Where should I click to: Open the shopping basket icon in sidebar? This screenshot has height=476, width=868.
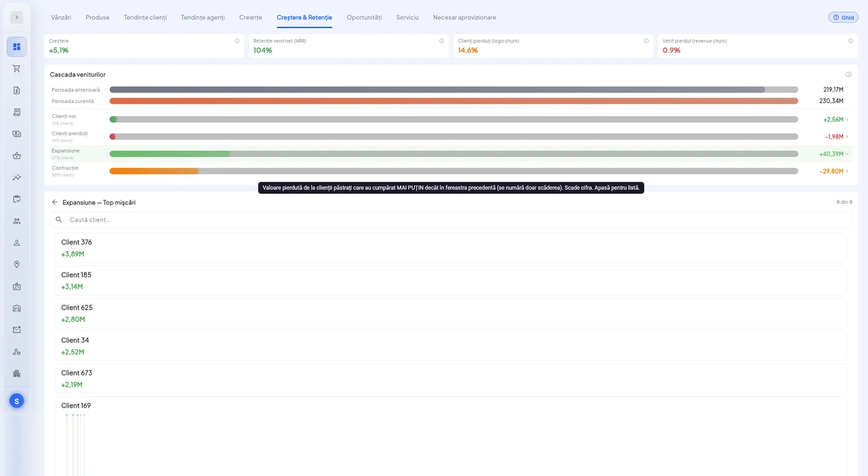pyautogui.click(x=17, y=156)
